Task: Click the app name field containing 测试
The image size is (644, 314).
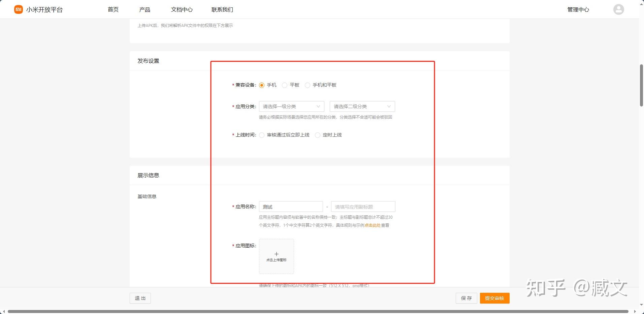Action: click(291, 207)
